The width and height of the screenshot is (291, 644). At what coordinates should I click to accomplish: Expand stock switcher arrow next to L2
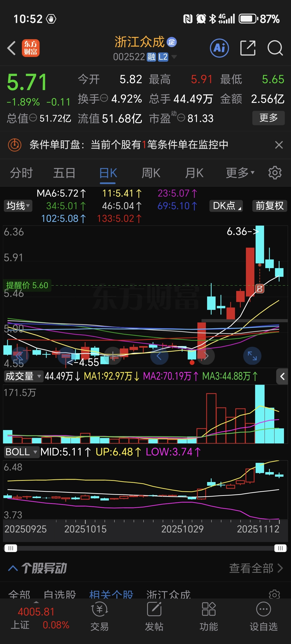(x=174, y=57)
